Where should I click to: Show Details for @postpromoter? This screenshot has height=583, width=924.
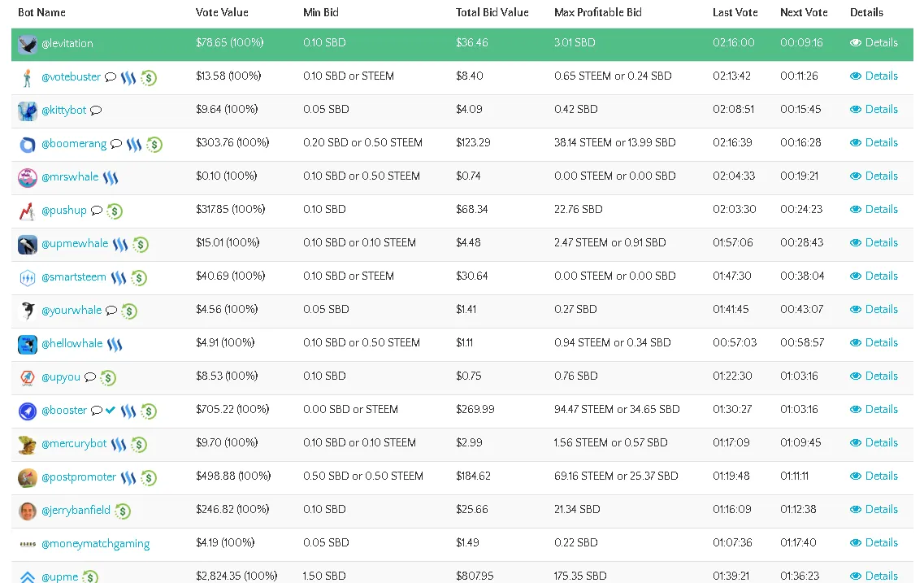(x=874, y=476)
